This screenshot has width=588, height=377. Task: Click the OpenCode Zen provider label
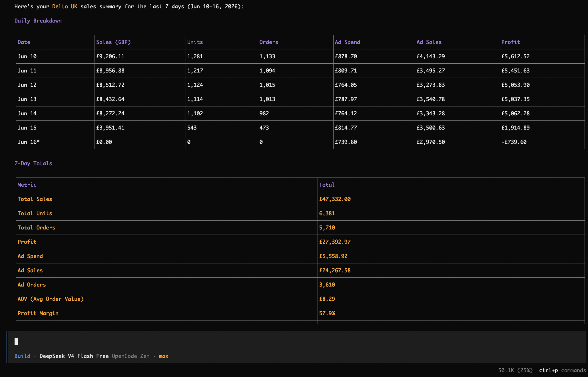click(131, 356)
